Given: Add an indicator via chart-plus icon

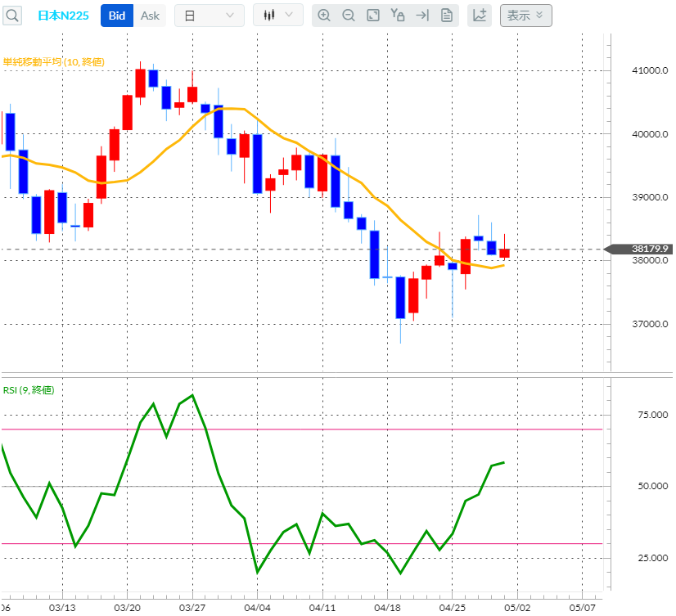Looking at the screenshot, I should pyautogui.click(x=480, y=15).
